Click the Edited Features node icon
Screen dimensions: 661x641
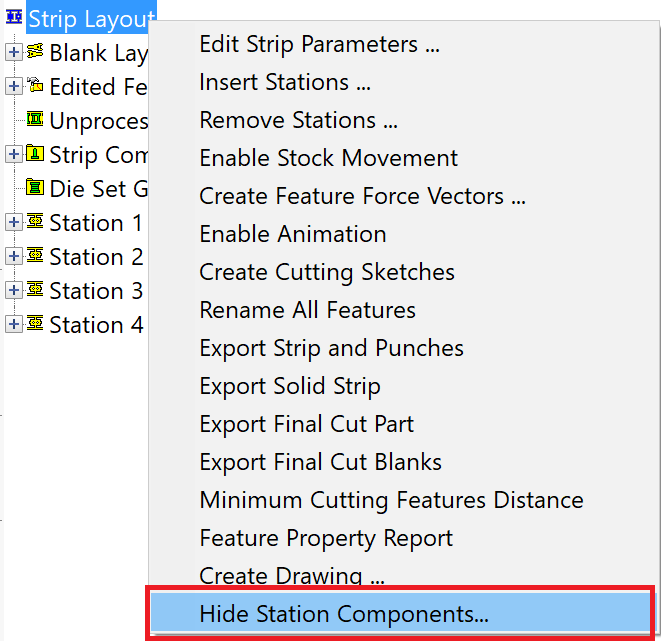click(x=35, y=86)
